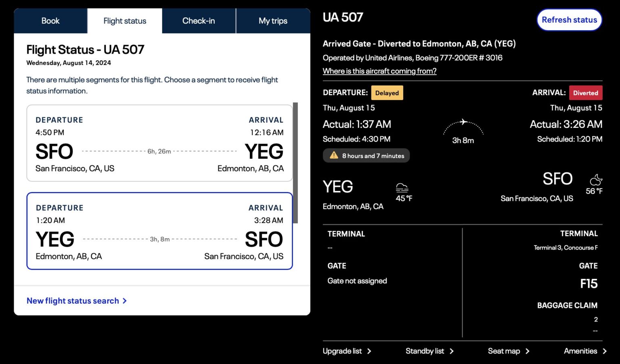620x364 pixels.
Task: Click the chevron next to Amenities
Action: [605, 351]
